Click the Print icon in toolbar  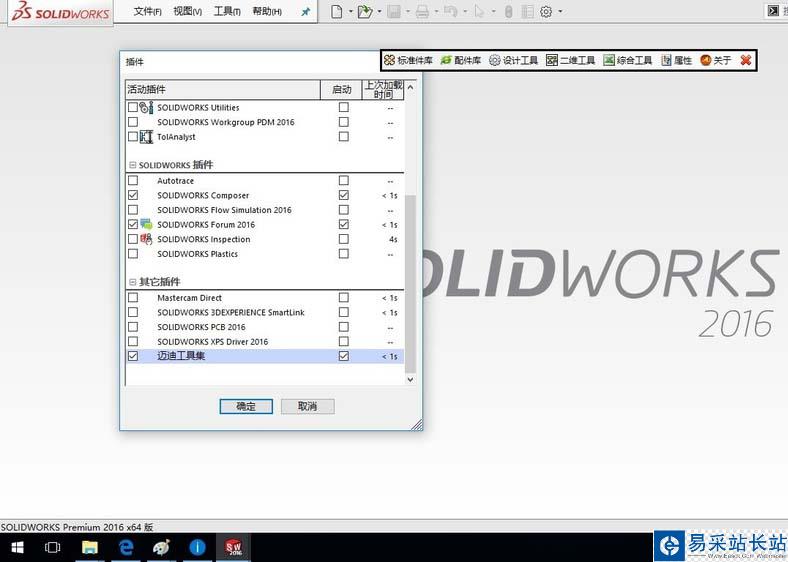tap(422, 11)
